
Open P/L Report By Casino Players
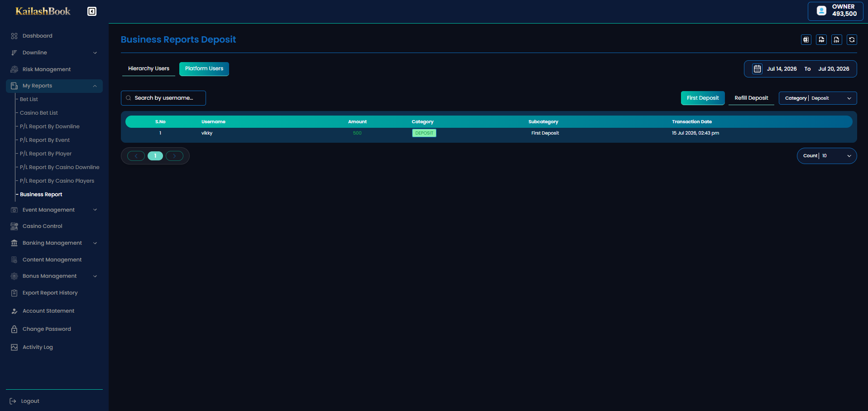click(x=57, y=181)
